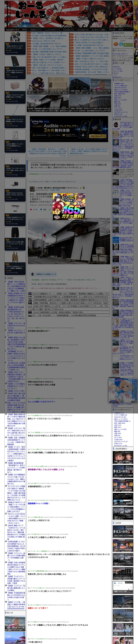Open popular article ranked 22 MLBオールスター投票
Viewport: 138px width, 644px height.
click(16, 519)
